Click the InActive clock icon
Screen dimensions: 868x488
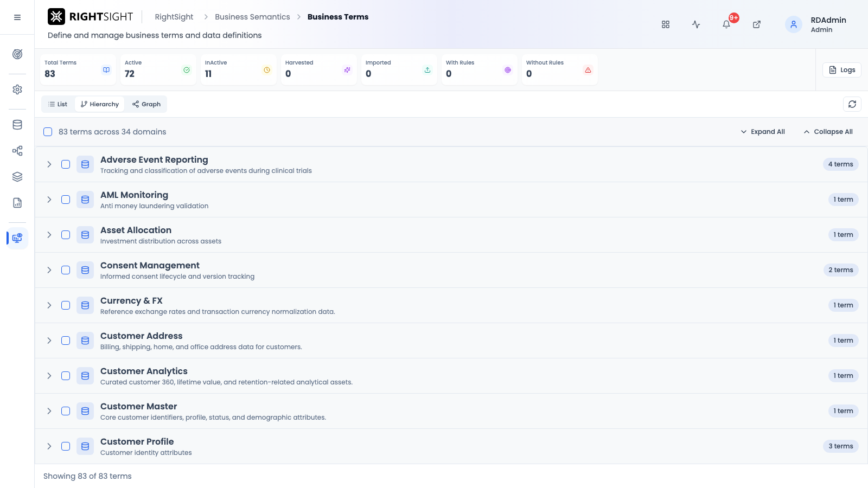pyautogui.click(x=267, y=70)
